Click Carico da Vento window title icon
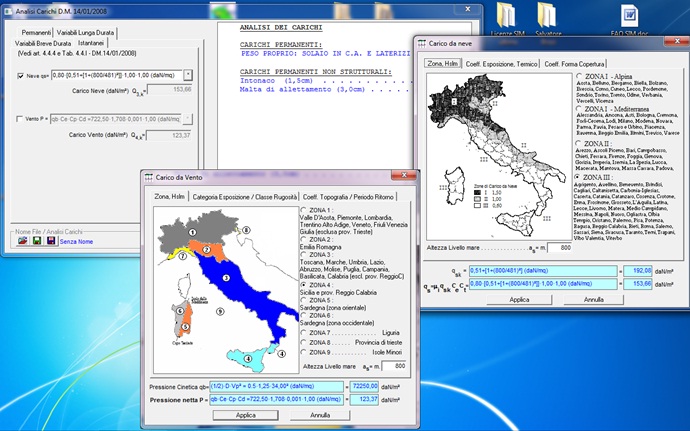This screenshot has width=690, height=431. pos(148,177)
